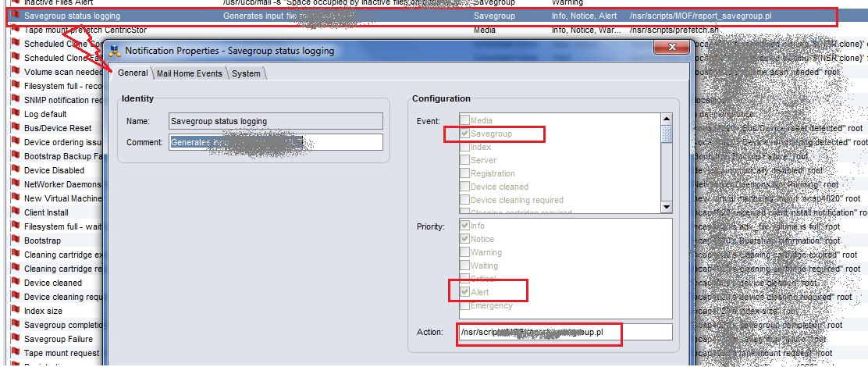Image resolution: width=868 pixels, height=367 pixels.
Task: Toggle the Info priority checkbox
Action: coord(464,226)
